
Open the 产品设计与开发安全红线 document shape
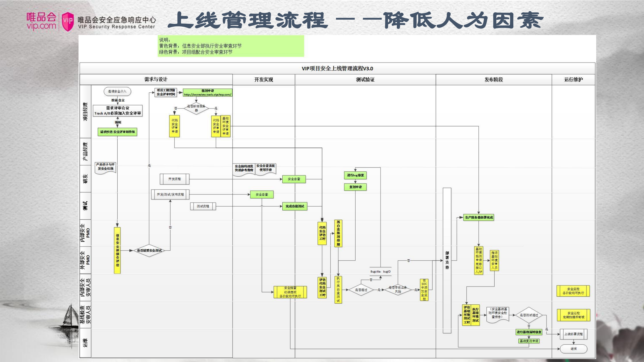(106, 168)
